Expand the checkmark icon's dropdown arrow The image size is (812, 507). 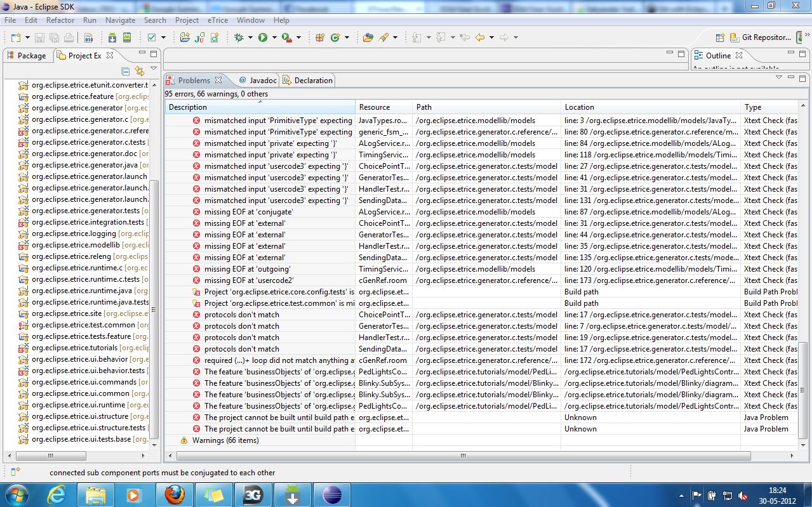[x=163, y=37]
